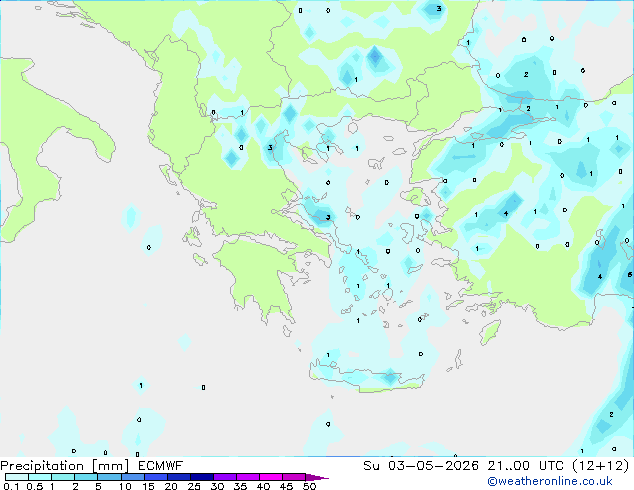Click the "Su" weekday label
634x490 pixels.
coord(371,466)
